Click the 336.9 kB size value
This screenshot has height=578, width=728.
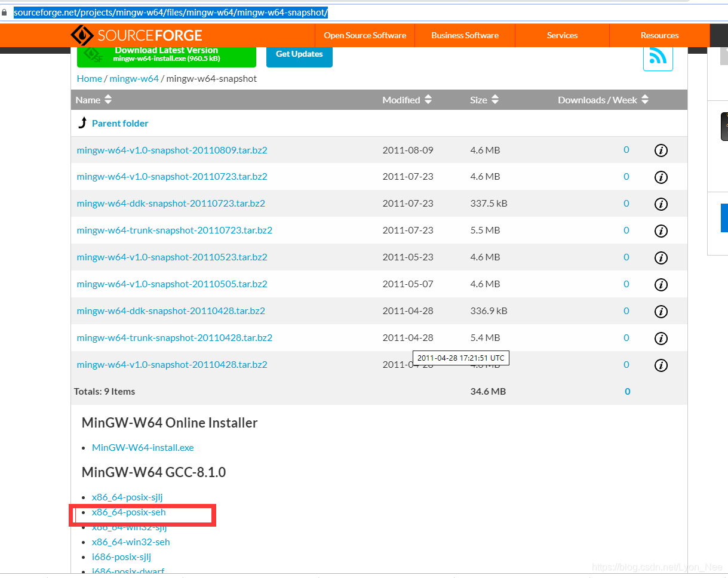(489, 311)
